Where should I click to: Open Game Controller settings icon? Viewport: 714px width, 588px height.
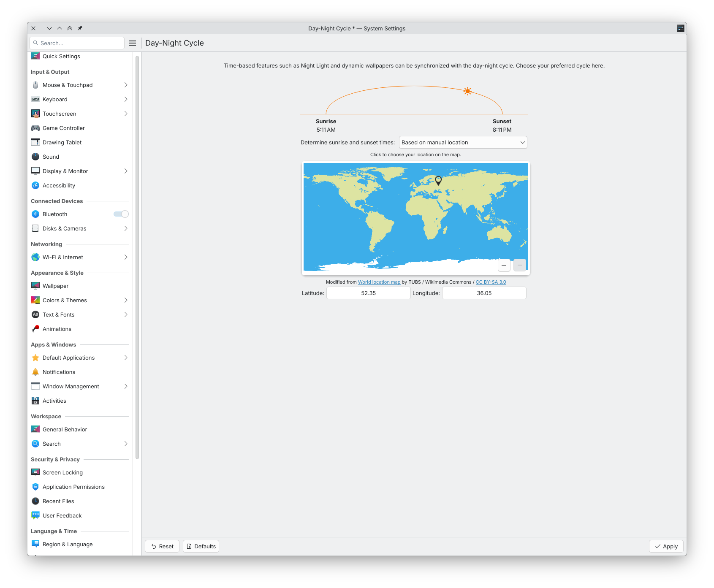click(35, 128)
